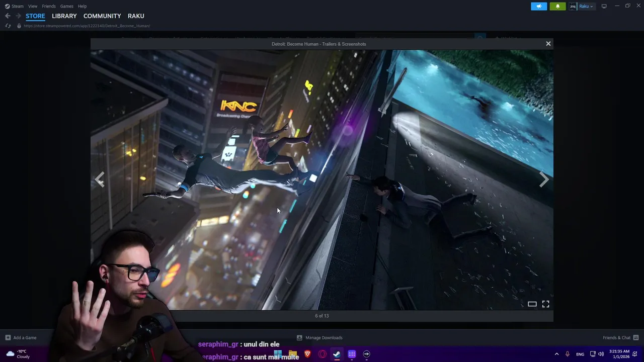Screen dimensions: 644x362
Task: Open the Steam announcements megaphone button
Action: (x=539, y=6)
